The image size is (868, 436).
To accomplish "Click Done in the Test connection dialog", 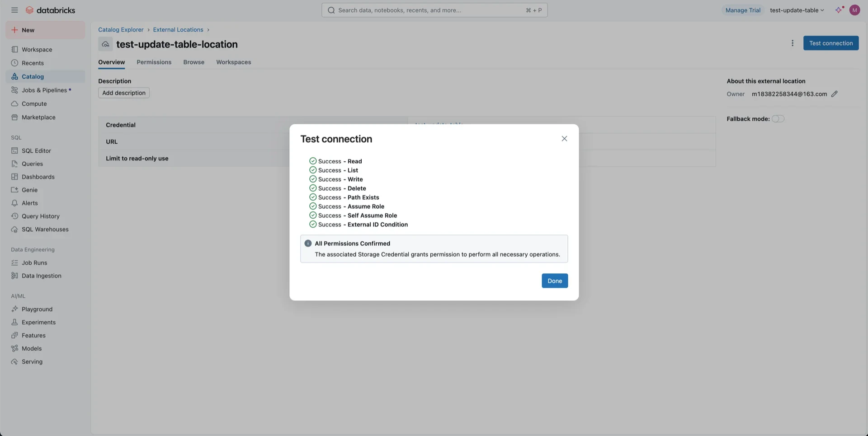I will pos(555,281).
